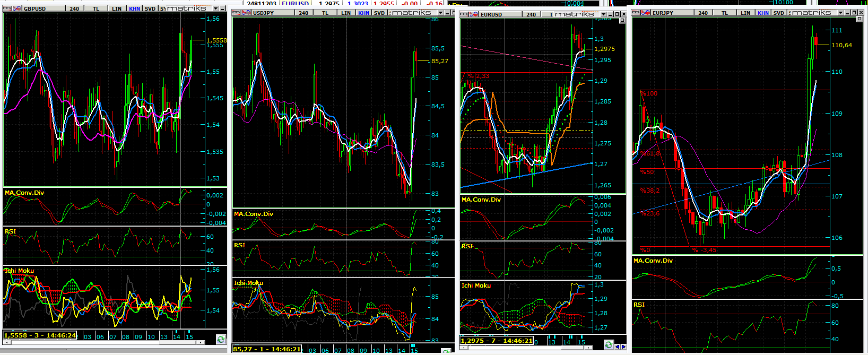Toggle the LIN scale button in the USDJPY window
This screenshot has height=355, width=868.
tap(346, 13)
